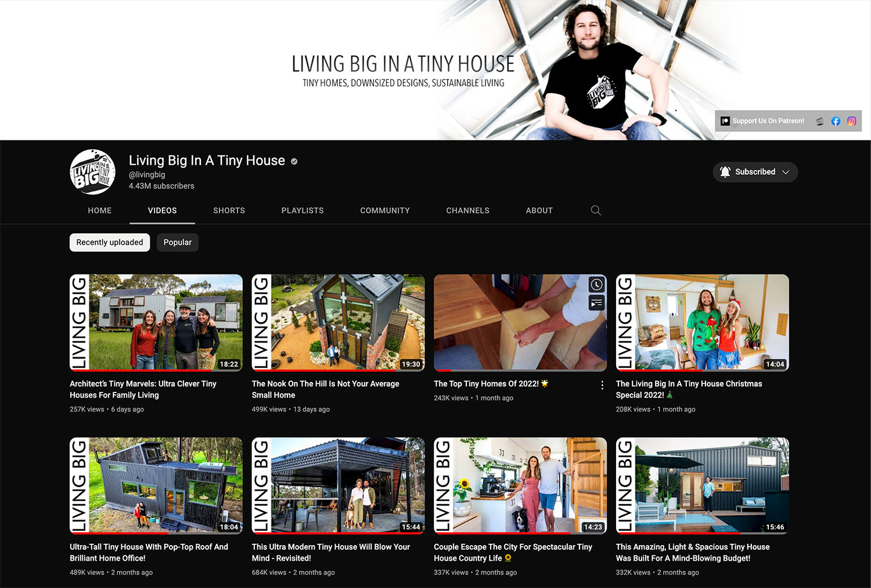The image size is (871, 588).
Task: Open the ABOUT tab
Action: [x=539, y=210]
